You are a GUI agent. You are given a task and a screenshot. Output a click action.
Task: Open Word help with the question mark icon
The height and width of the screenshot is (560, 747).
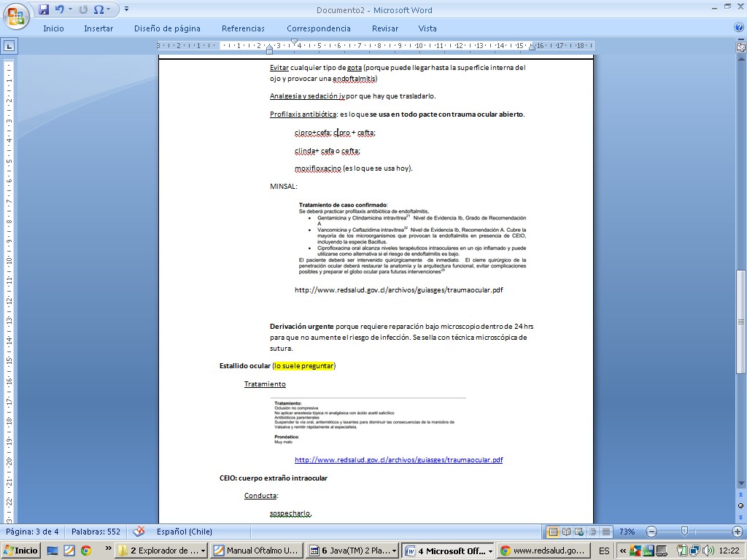point(738,28)
